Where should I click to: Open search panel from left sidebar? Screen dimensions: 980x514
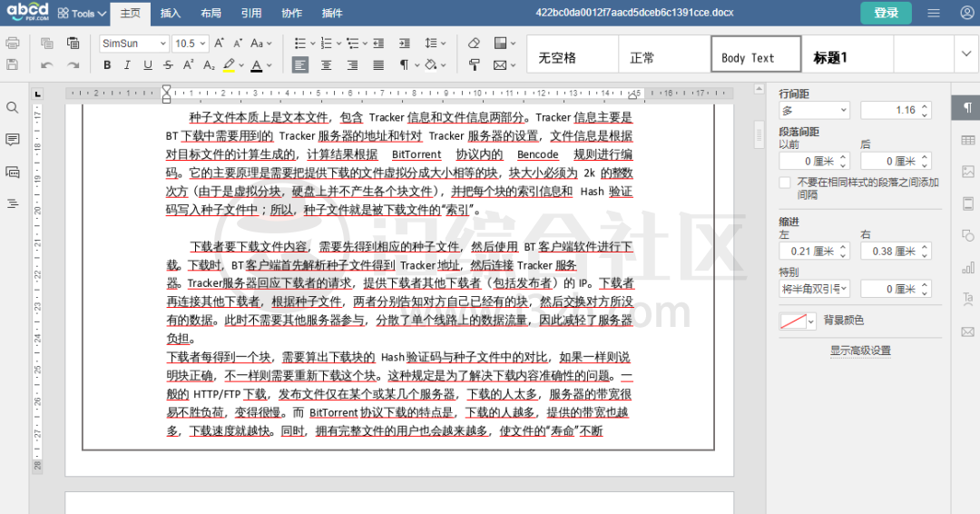tap(12, 107)
